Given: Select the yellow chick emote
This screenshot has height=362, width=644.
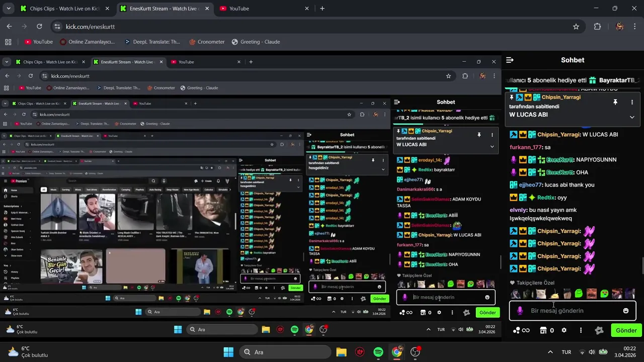Looking at the screenshot, I should pos(554,294).
